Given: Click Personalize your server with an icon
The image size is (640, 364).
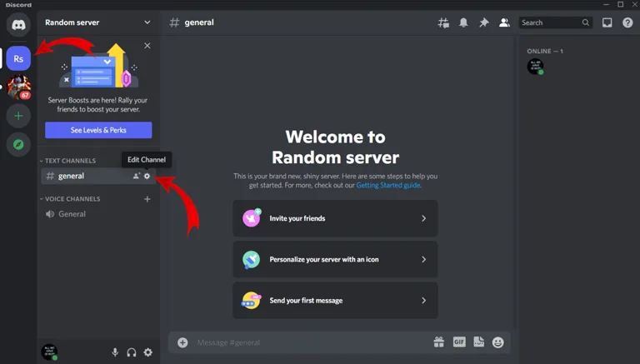Looking at the screenshot, I should pos(335,260).
